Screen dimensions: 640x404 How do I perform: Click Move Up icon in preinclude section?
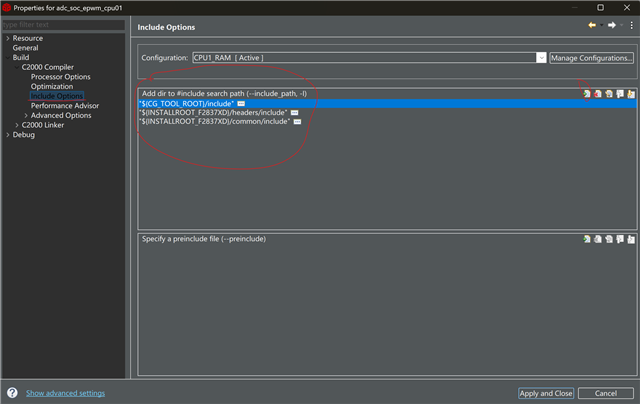[x=620, y=239]
